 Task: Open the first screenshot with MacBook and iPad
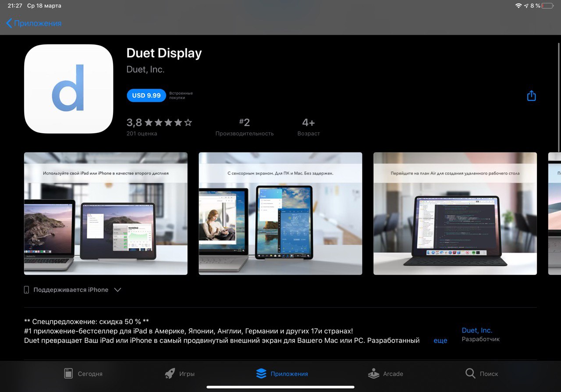click(x=106, y=214)
